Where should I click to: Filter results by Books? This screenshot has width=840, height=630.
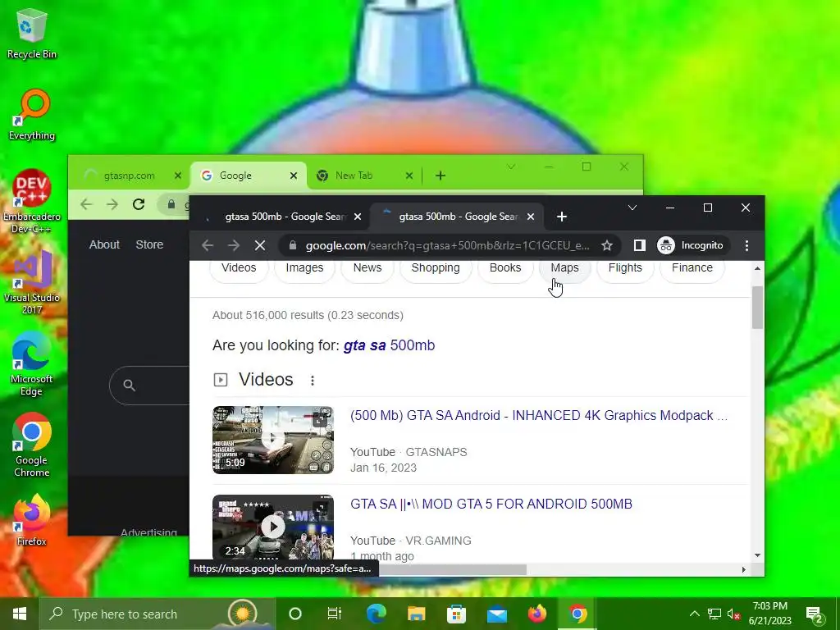point(505,268)
